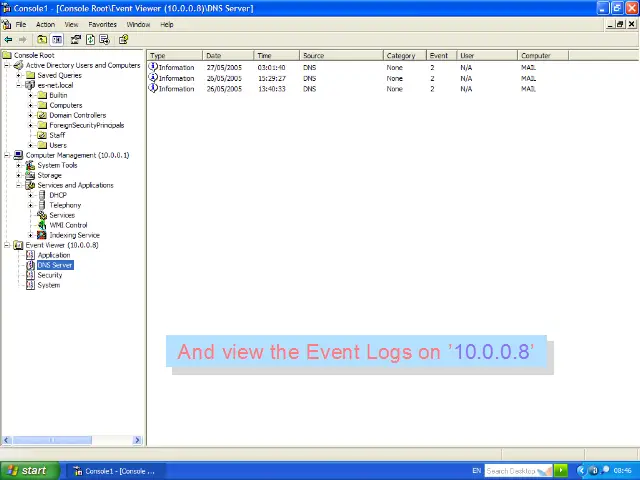Expand the DHCP node

pos(31,195)
